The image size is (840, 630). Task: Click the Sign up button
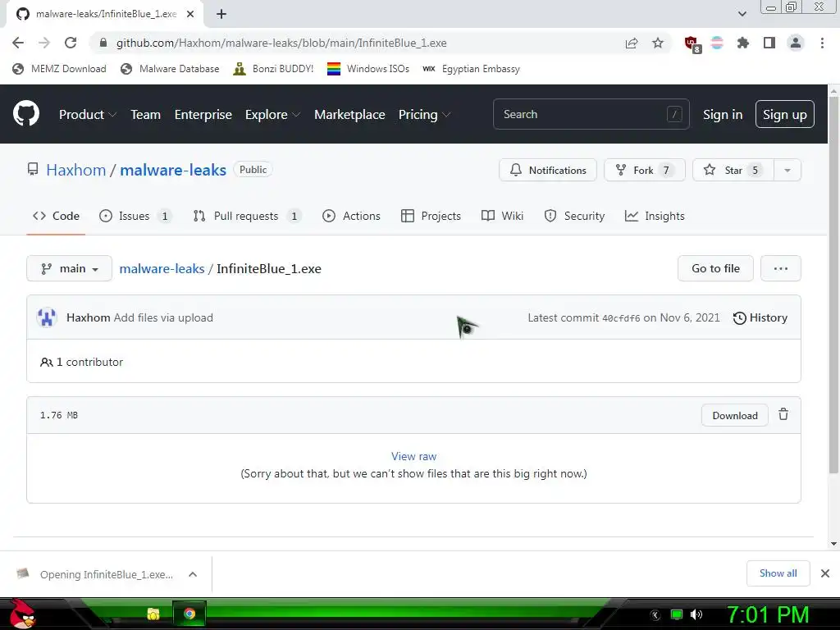(x=785, y=114)
